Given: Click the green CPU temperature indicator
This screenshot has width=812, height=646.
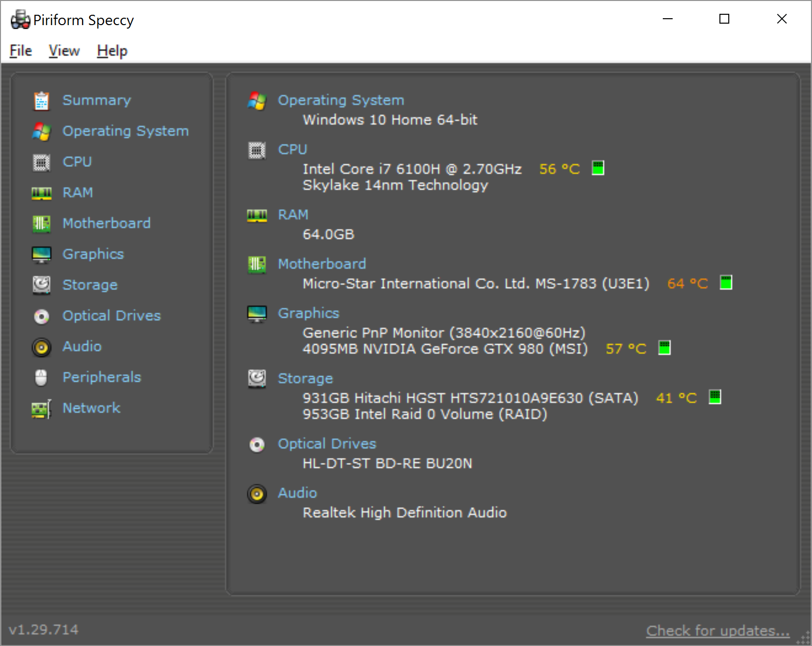Looking at the screenshot, I should (x=598, y=168).
